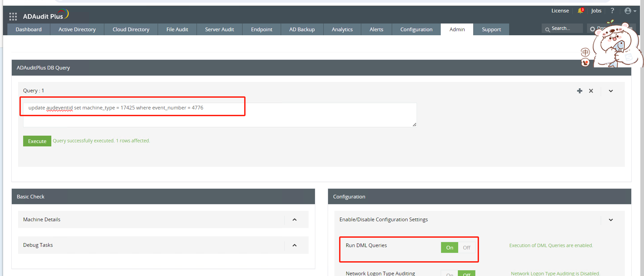Open the Alerts tab
Image resolution: width=644 pixels, height=276 pixels.
(376, 29)
